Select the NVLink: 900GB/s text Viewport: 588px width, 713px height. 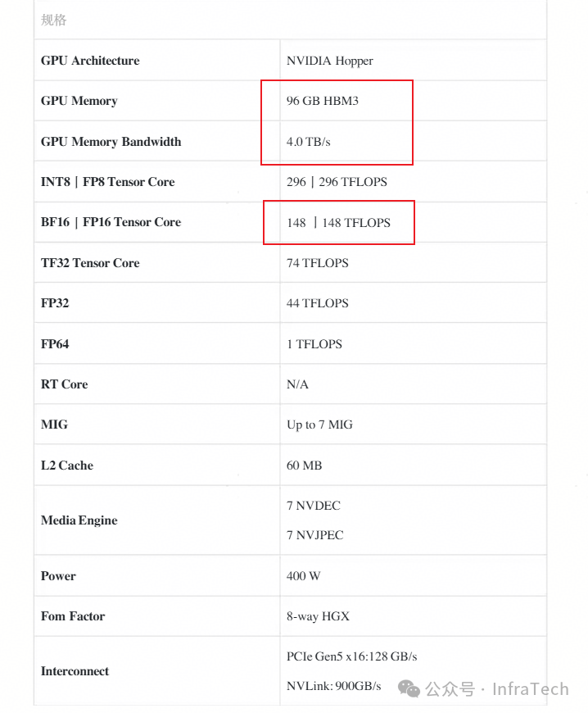pyautogui.click(x=334, y=686)
